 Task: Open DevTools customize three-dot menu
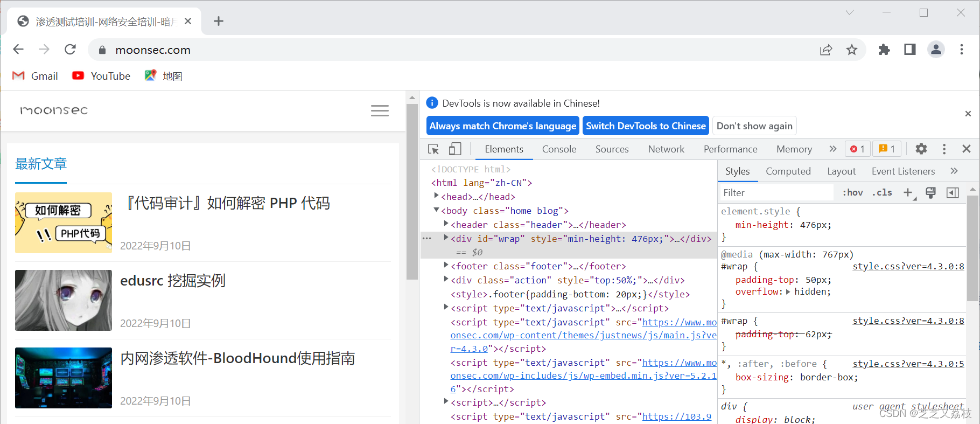pos(944,149)
